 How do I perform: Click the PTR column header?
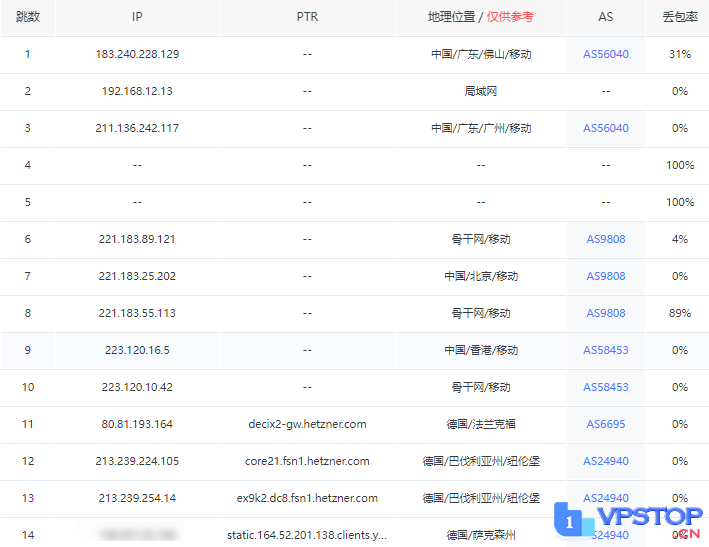click(x=307, y=18)
